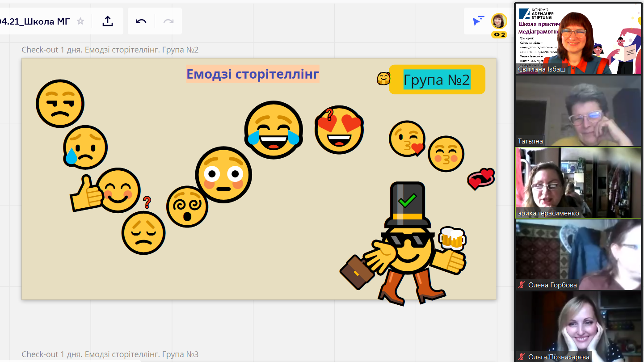Select Світлана Ізбаш video thumbnail
Viewport: 644px width, 362px height.
point(578,38)
